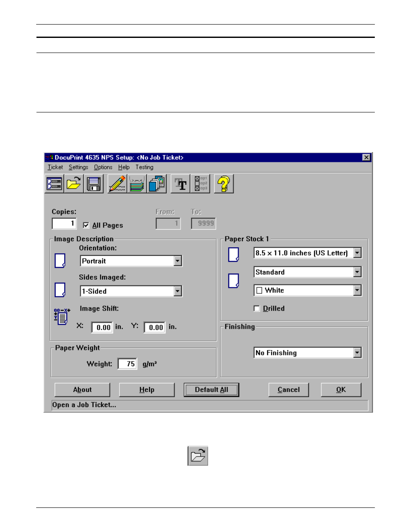
Task: Open the Testing menu
Action: pyautogui.click(x=144, y=167)
